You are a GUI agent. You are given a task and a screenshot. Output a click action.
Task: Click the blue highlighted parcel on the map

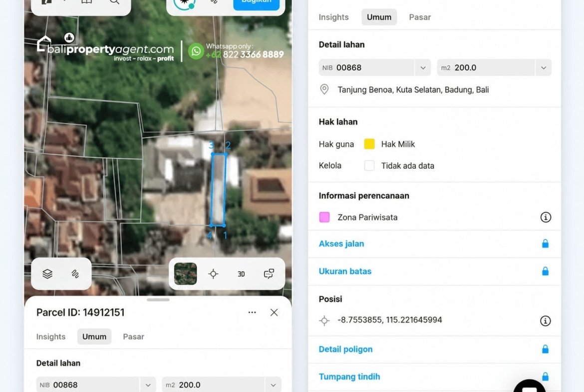pos(218,190)
